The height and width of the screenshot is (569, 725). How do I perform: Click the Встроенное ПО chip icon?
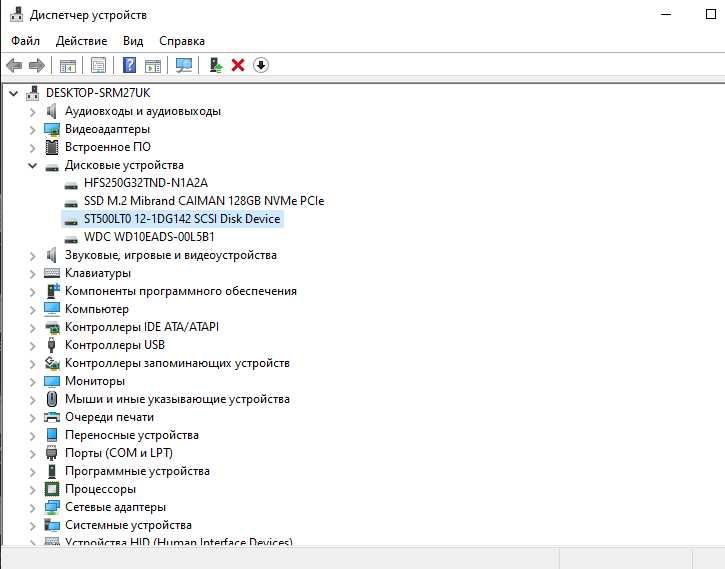tap(52, 147)
